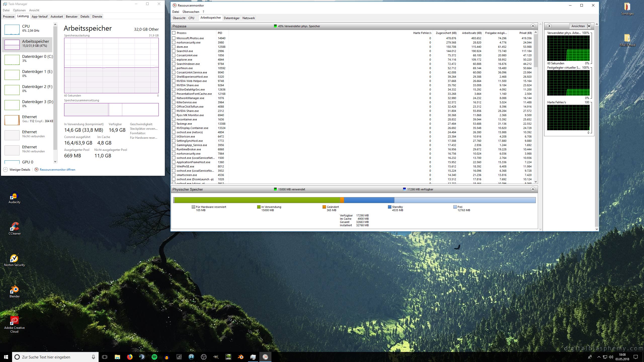Click Spotify icon in taskbar
The height and width of the screenshot is (362, 644).
154,357
